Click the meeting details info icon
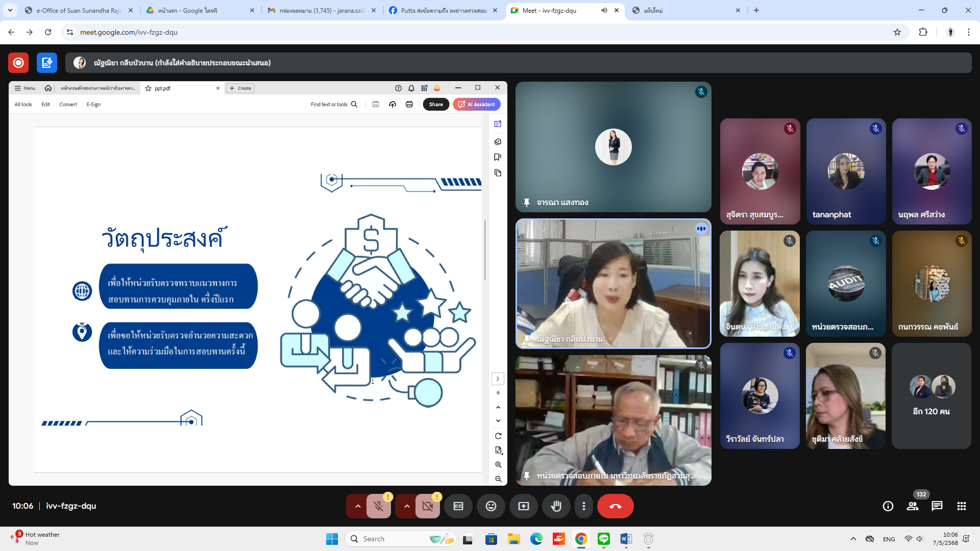The height and width of the screenshot is (551, 980). [x=888, y=506]
